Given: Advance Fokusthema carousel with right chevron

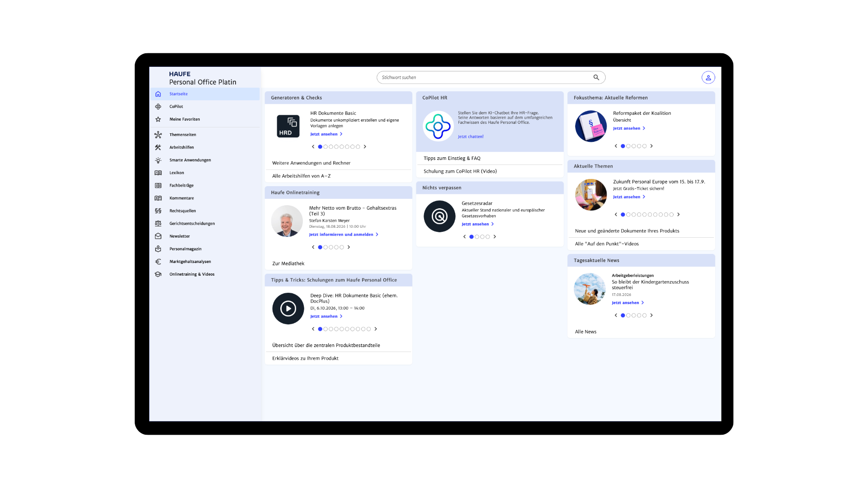Looking at the screenshot, I should 651,146.
